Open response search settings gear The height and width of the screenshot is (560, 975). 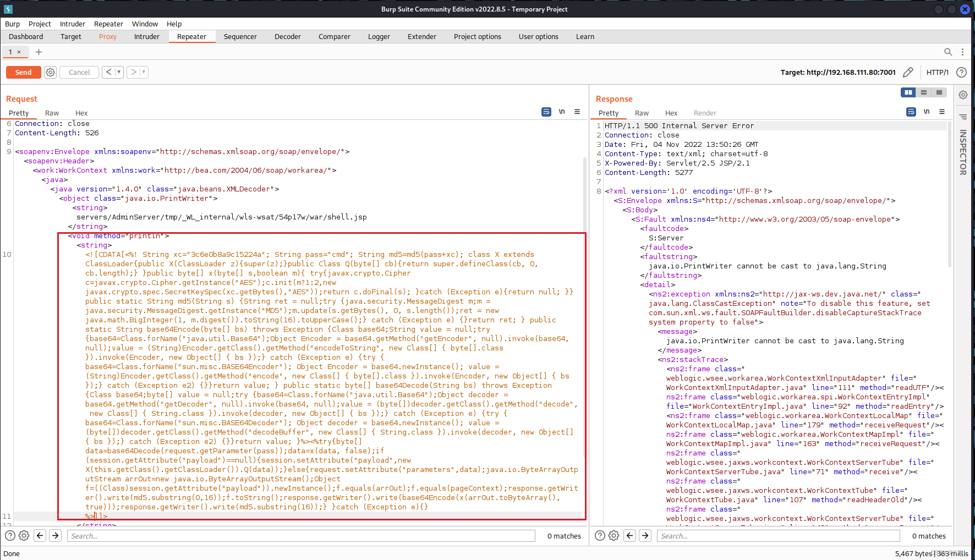click(x=614, y=535)
